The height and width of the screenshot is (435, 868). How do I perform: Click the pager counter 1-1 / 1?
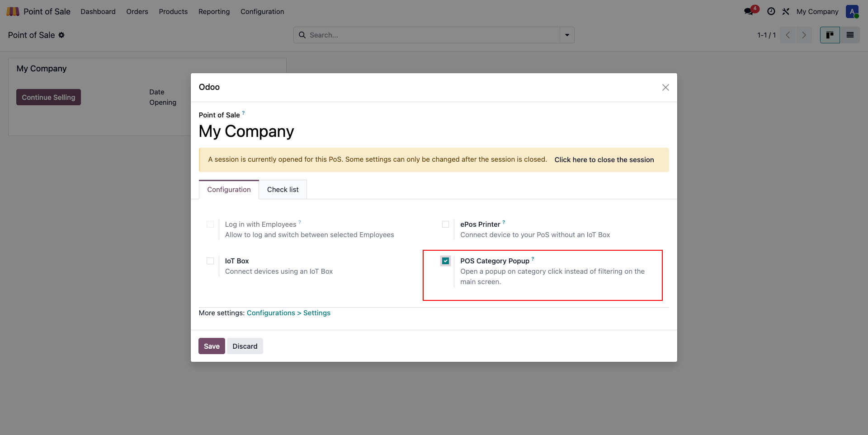(767, 35)
